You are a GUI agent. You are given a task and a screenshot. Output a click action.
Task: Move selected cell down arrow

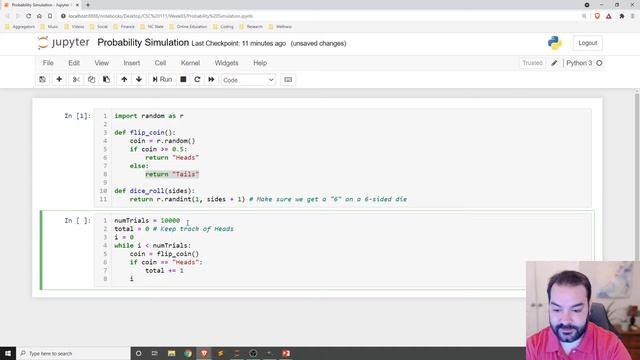139,80
